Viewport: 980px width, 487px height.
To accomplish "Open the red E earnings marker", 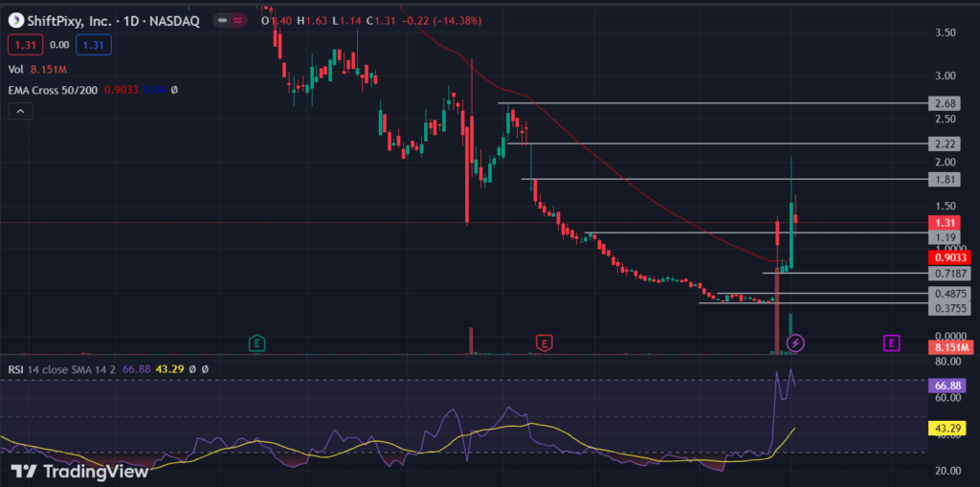I will click(x=545, y=343).
